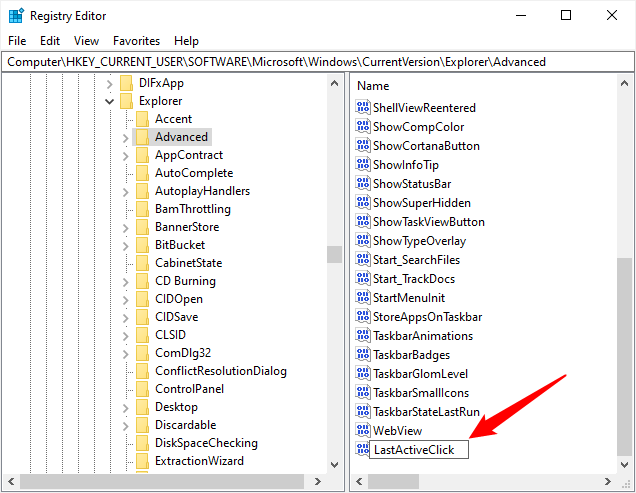
Task: Click the ShellViewReentered value icon
Action: click(x=363, y=108)
